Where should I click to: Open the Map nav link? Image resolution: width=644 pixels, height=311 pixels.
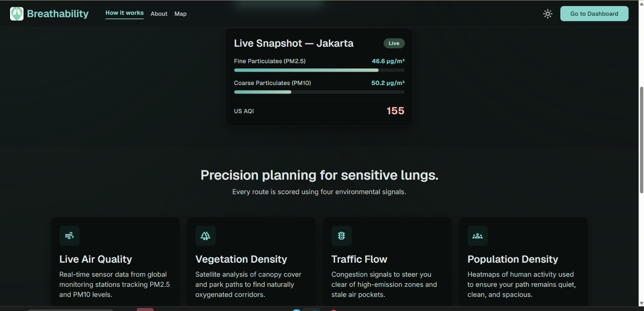pyautogui.click(x=180, y=14)
